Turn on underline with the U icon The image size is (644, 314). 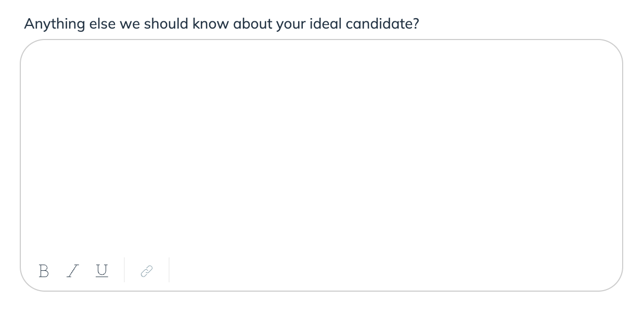click(102, 271)
